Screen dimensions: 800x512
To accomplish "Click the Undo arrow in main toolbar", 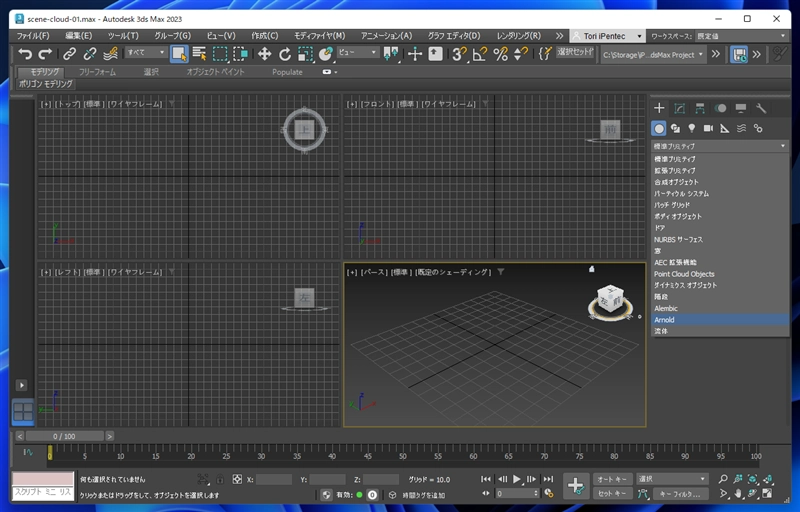I will [x=25, y=54].
